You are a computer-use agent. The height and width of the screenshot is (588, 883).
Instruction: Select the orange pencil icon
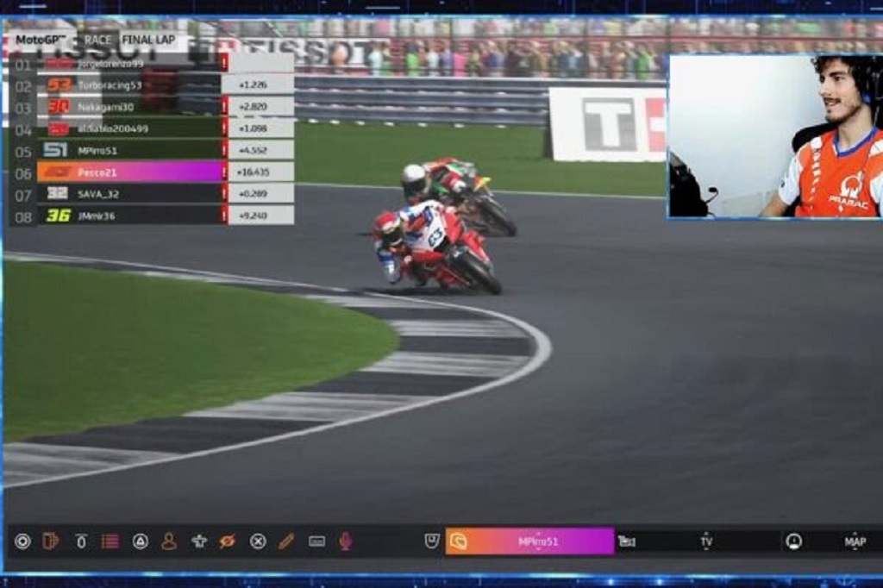pos(286,541)
